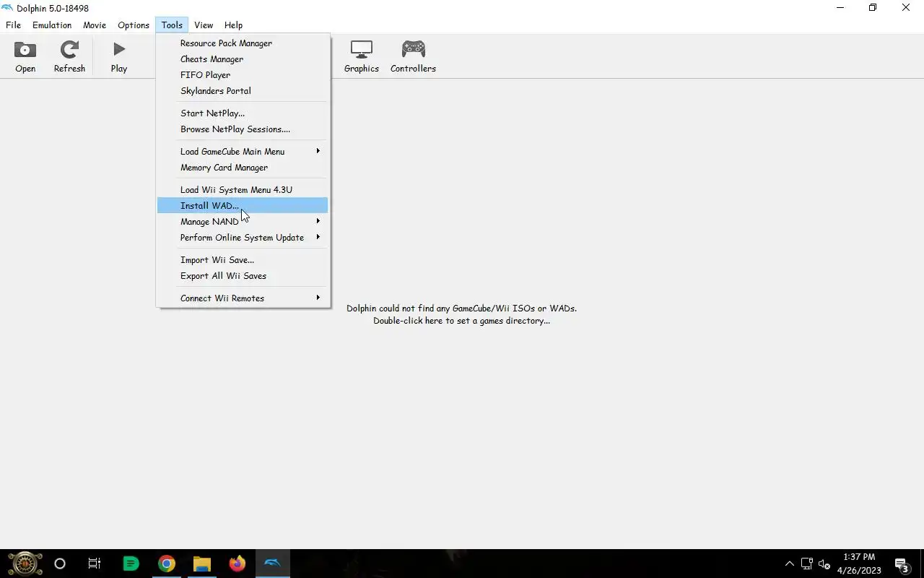924x578 pixels.
Task: Expand the Connect Wii Remotes submenu
Action: pos(243,298)
